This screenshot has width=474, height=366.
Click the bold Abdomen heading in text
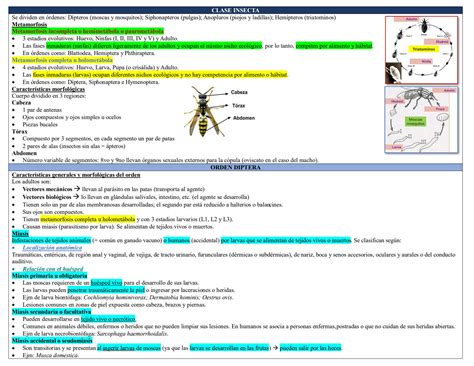coord(24,153)
